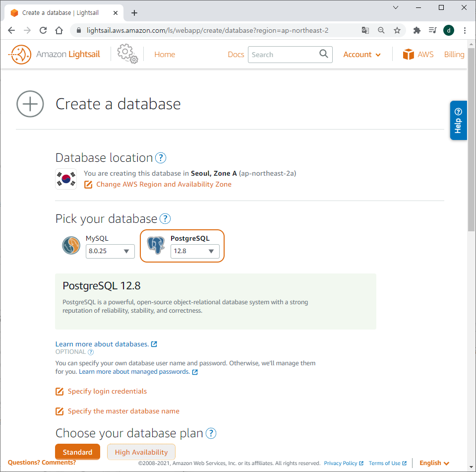The width and height of the screenshot is (476, 472).
Task: Open the English language selector
Action: pos(434,463)
